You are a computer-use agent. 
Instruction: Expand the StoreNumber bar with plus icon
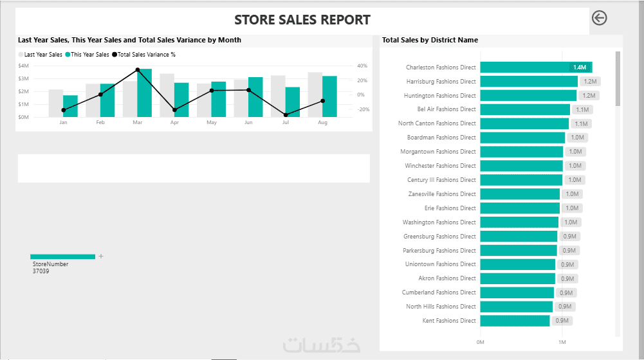101,256
